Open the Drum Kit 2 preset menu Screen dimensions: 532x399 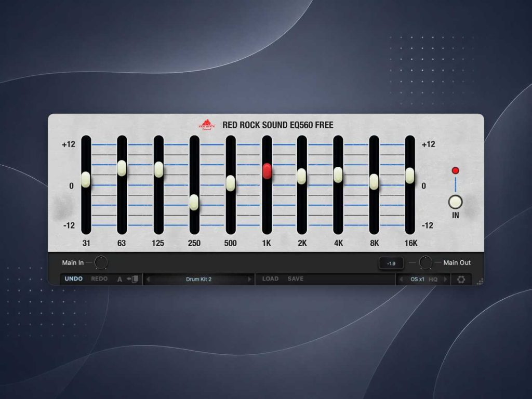pyautogui.click(x=199, y=279)
